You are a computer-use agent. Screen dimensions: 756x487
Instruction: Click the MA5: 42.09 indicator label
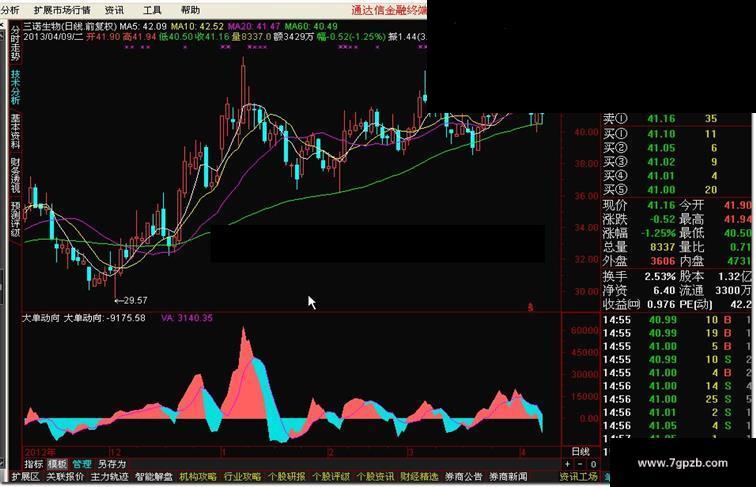(x=143, y=26)
